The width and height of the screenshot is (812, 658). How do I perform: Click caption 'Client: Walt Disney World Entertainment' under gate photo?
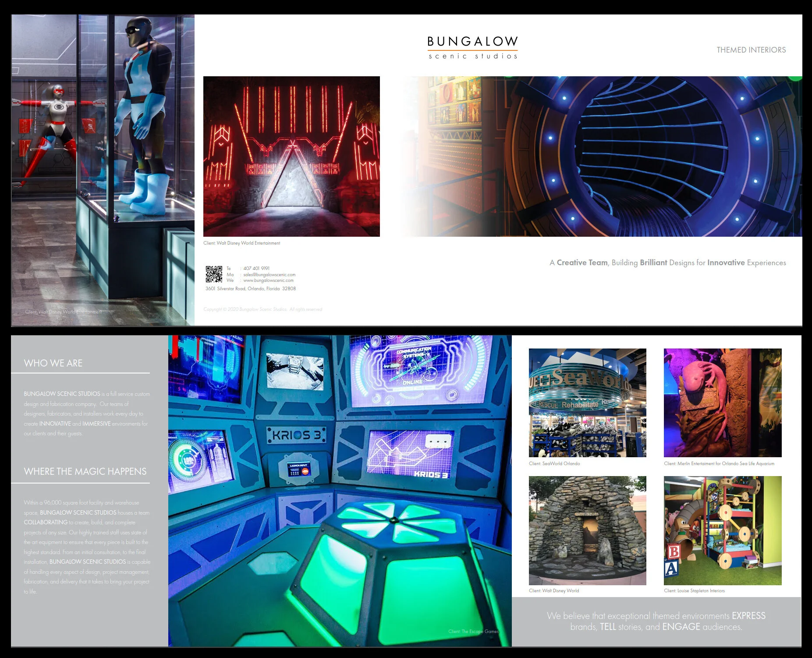242,243
